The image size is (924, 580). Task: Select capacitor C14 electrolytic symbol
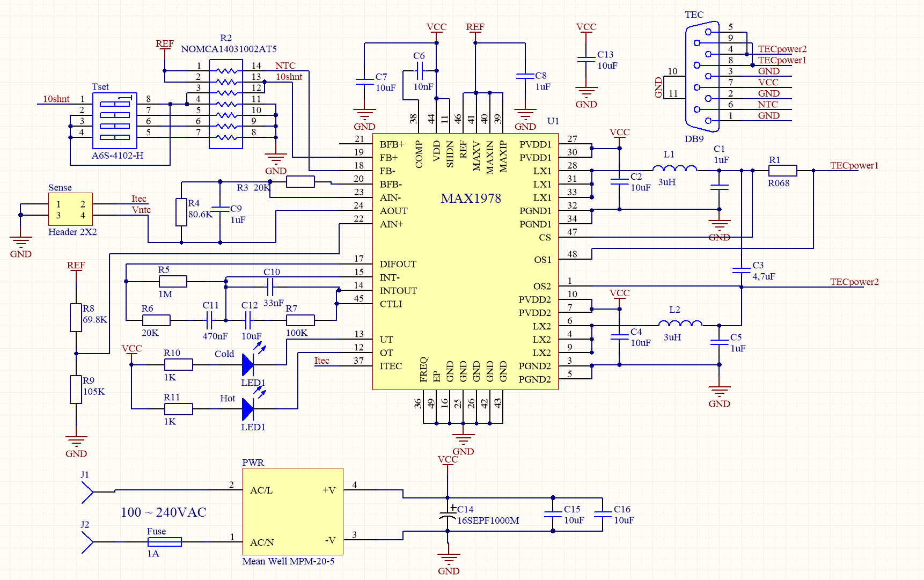[448, 515]
